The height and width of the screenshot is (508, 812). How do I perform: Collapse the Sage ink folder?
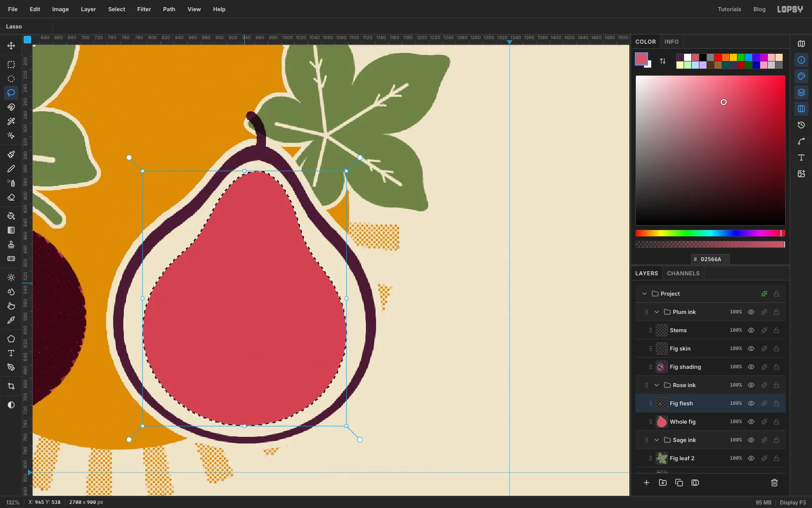coord(657,440)
